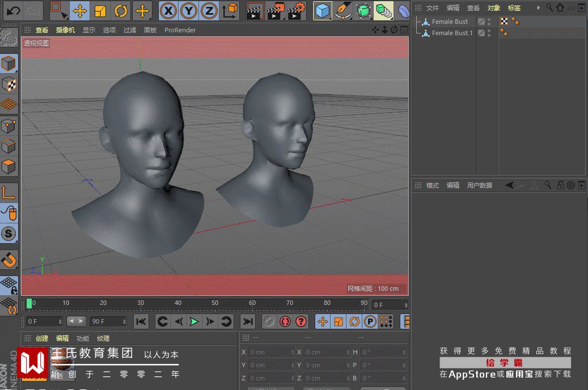Open the Edit Render Settings icon
The width and height of the screenshot is (588, 390).
click(297, 11)
